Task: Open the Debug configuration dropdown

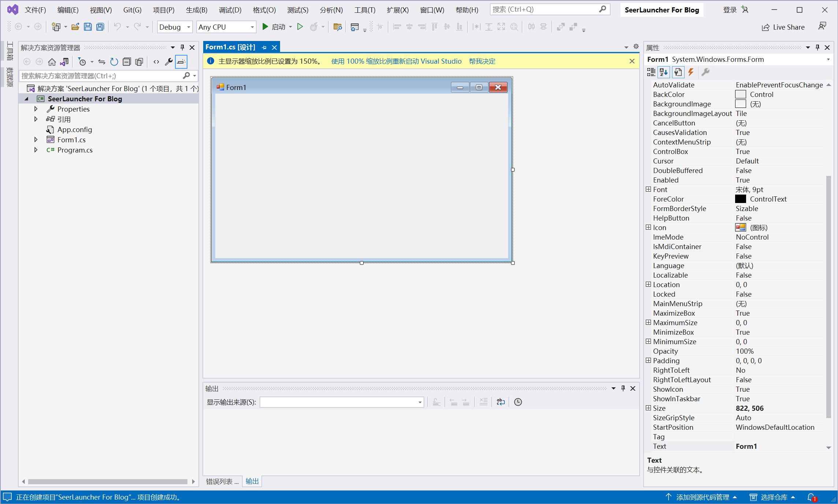Action: [189, 27]
